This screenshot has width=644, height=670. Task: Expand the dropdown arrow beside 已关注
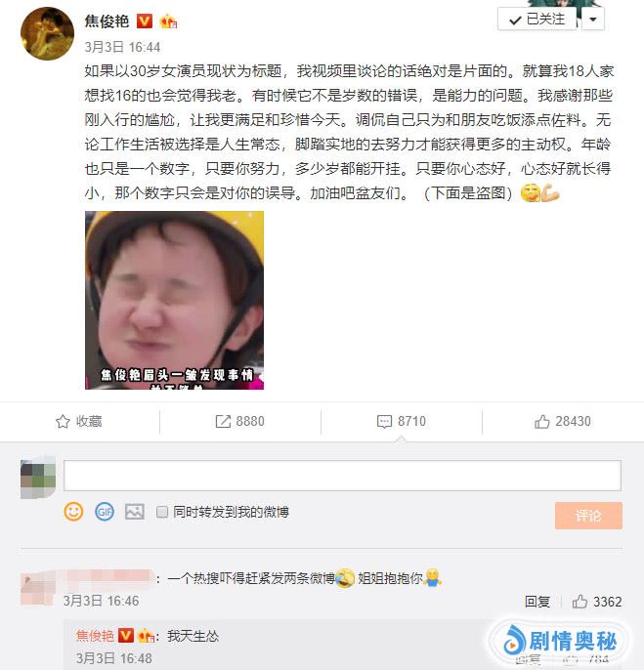point(593,20)
